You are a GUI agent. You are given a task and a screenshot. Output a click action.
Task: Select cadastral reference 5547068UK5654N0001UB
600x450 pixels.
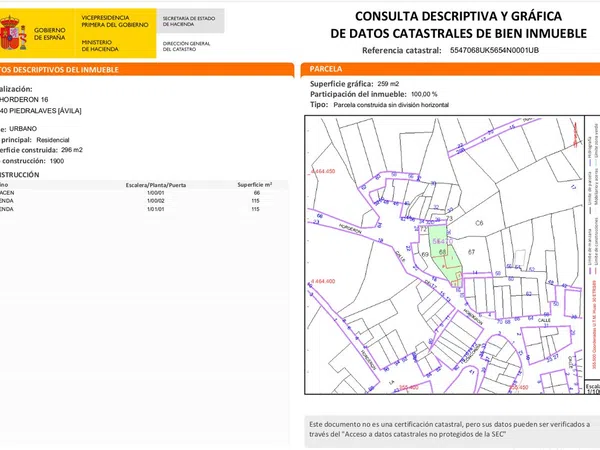coord(494,50)
